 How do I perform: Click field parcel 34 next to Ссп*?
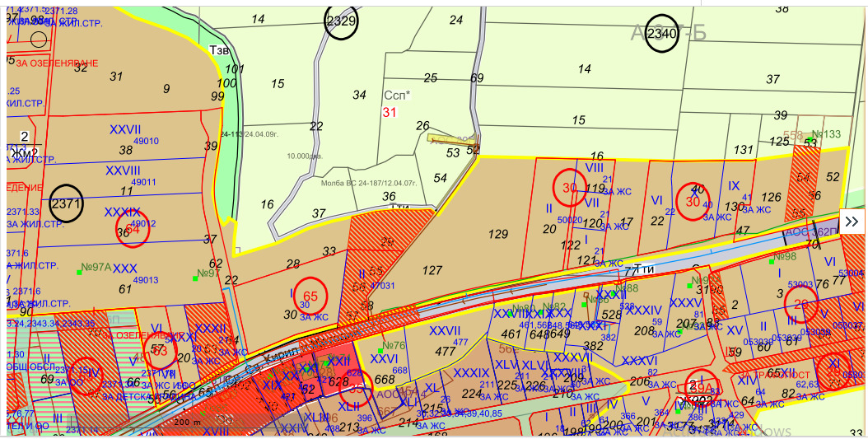[359, 95]
